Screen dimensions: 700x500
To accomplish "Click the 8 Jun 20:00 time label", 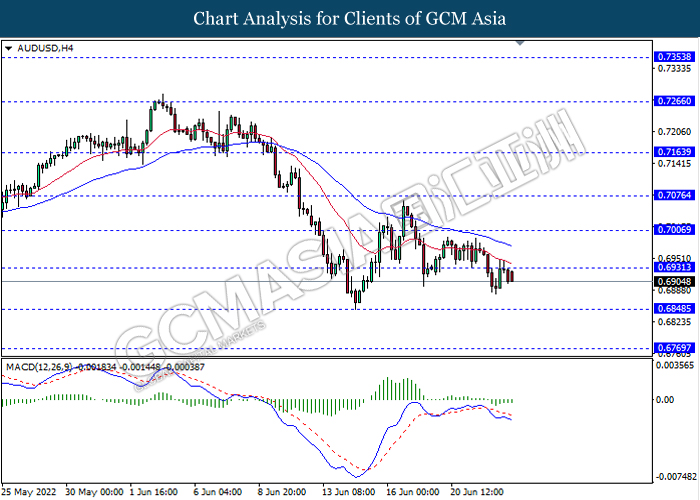I will pyautogui.click(x=282, y=492).
